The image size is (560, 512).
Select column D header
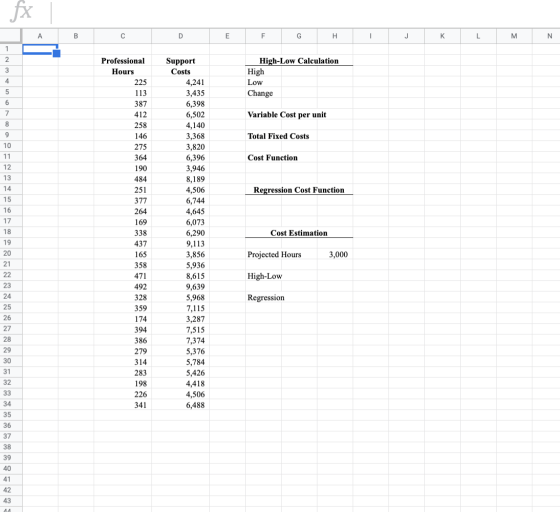[x=180, y=36]
